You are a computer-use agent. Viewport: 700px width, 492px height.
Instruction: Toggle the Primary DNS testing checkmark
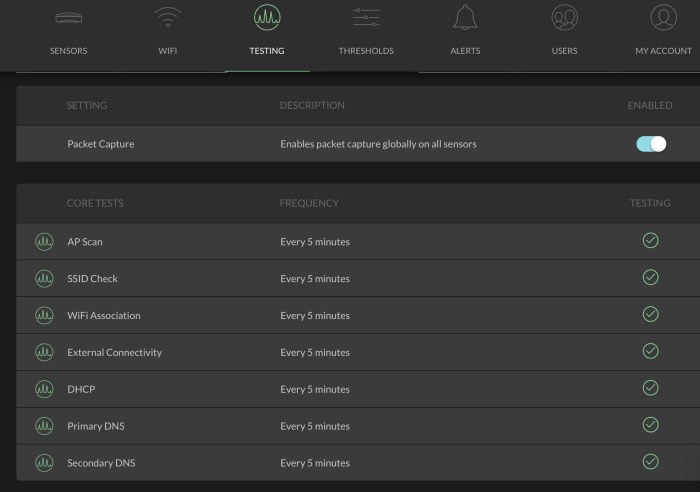tap(650, 425)
